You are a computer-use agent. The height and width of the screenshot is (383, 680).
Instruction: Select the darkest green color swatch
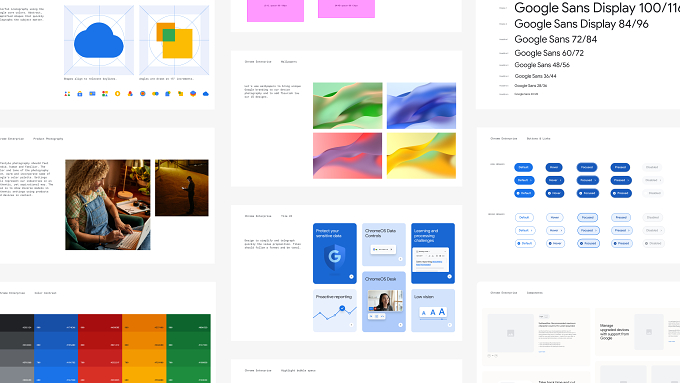(x=188, y=324)
